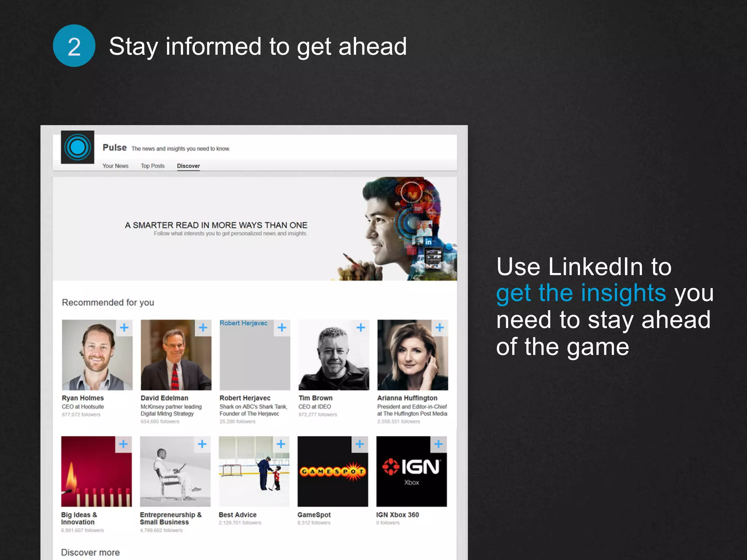Follow Big Ideas & Innovation channel plus
Viewport: 747px width, 560px height.
point(123,444)
